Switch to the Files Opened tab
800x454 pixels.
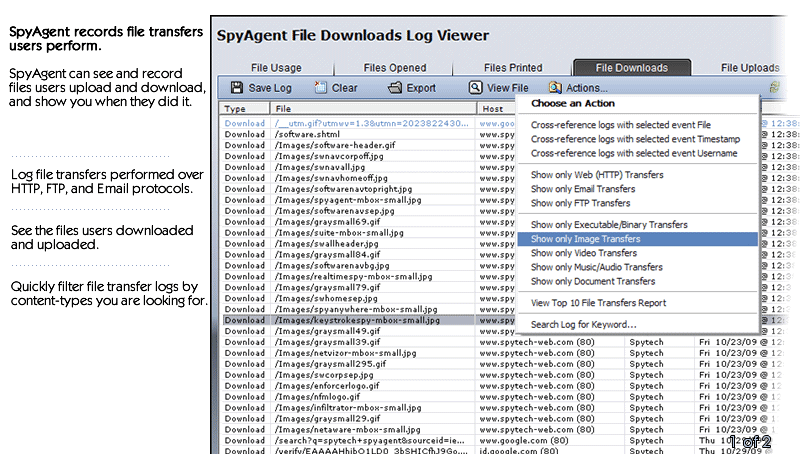[x=394, y=67]
